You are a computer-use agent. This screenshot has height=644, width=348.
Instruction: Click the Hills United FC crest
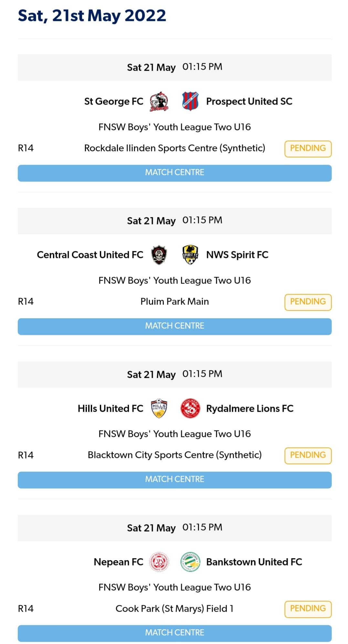pyautogui.click(x=159, y=408)
